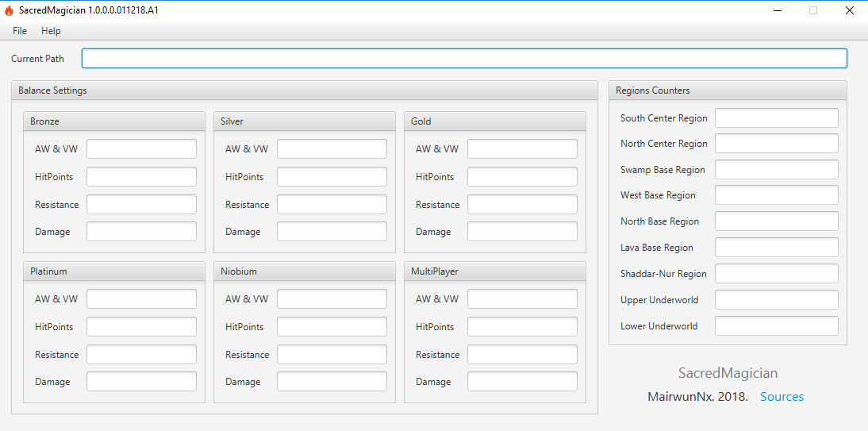Image resolution: width=868 pixels, height=431 pixels.
Task: Click the Current Path label
Action: click(37, 58)
